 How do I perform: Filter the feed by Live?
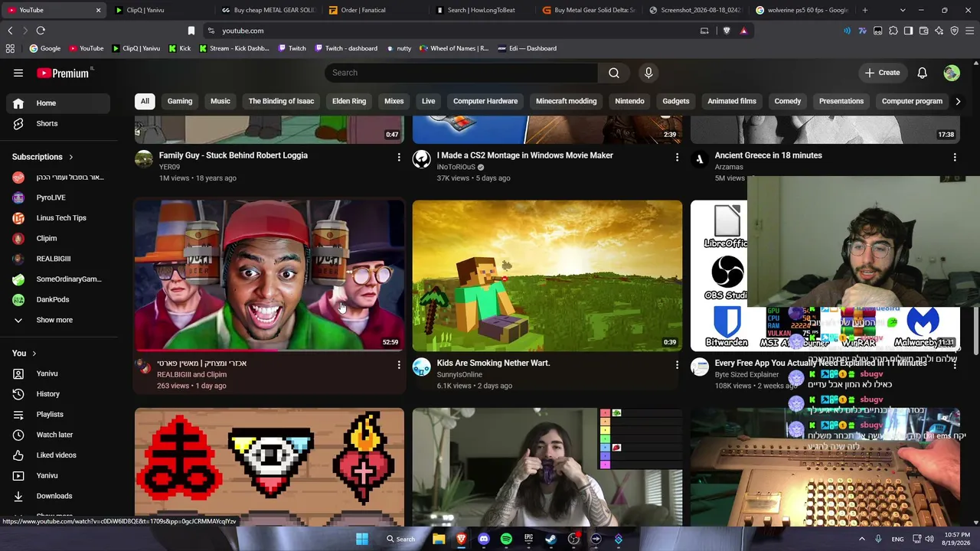click(429, 101)
